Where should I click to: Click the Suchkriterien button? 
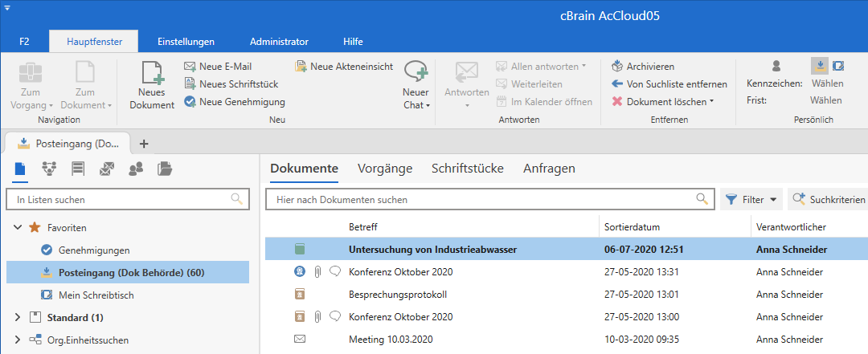[829, 199]
